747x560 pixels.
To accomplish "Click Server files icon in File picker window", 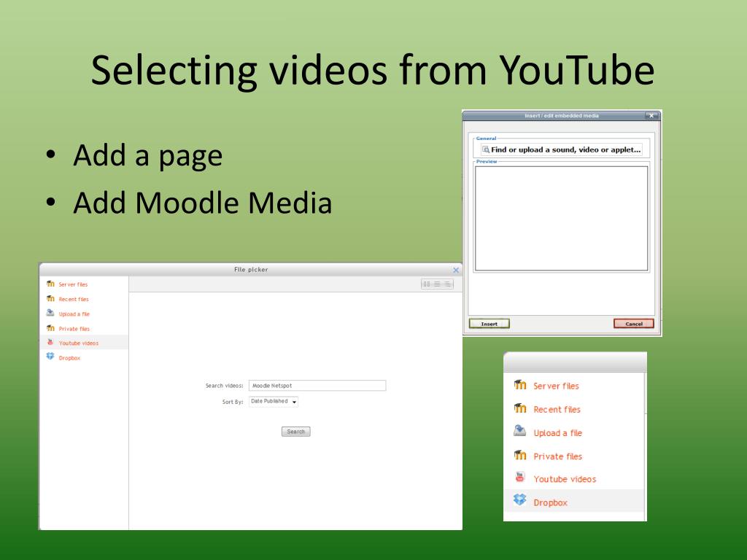I will pyautogui.click(x=50, y=284).
